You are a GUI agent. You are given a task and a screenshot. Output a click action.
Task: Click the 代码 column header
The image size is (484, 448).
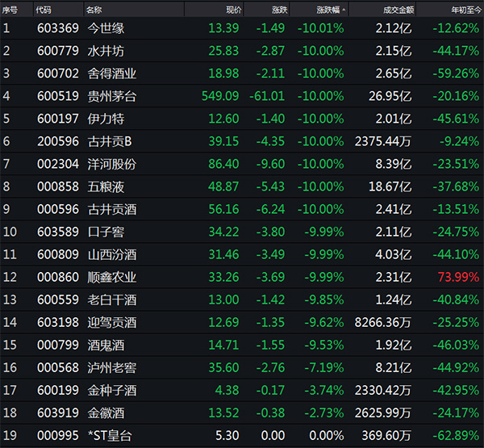click(44, 10)
